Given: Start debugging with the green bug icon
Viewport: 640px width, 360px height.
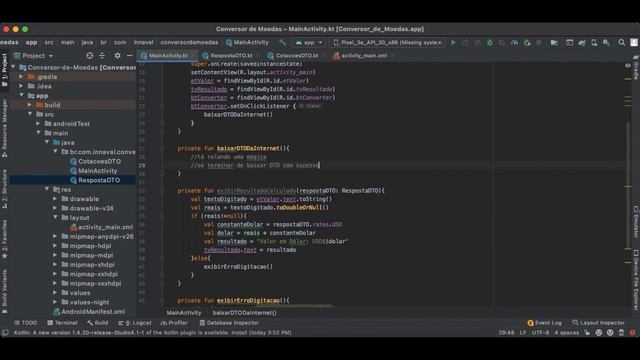Looking at the screenshot, I should [x=490, y=42].
